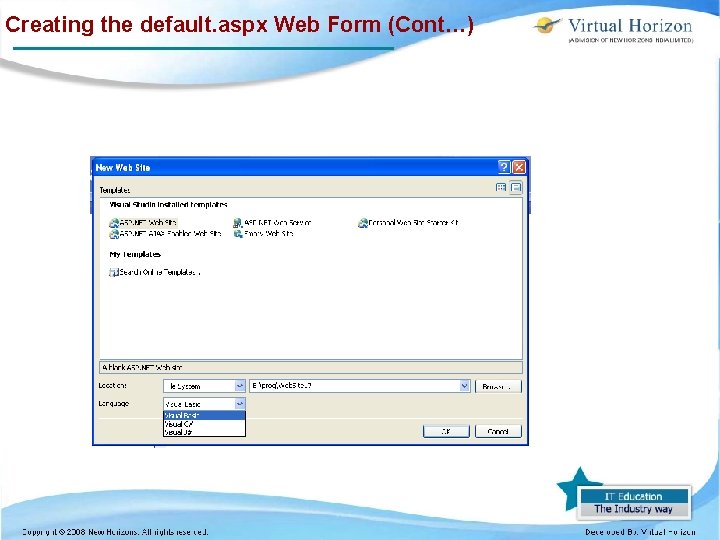This screenshot has width=720, height=540.
Task: Click the IT Education star badge
Action: click(624, 495)
